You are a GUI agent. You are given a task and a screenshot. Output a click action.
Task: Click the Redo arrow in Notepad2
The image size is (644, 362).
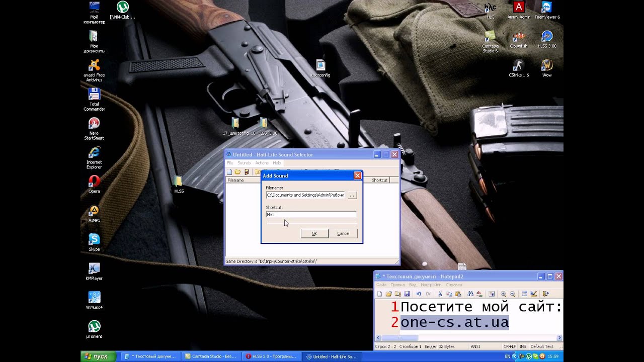(428, 294)
